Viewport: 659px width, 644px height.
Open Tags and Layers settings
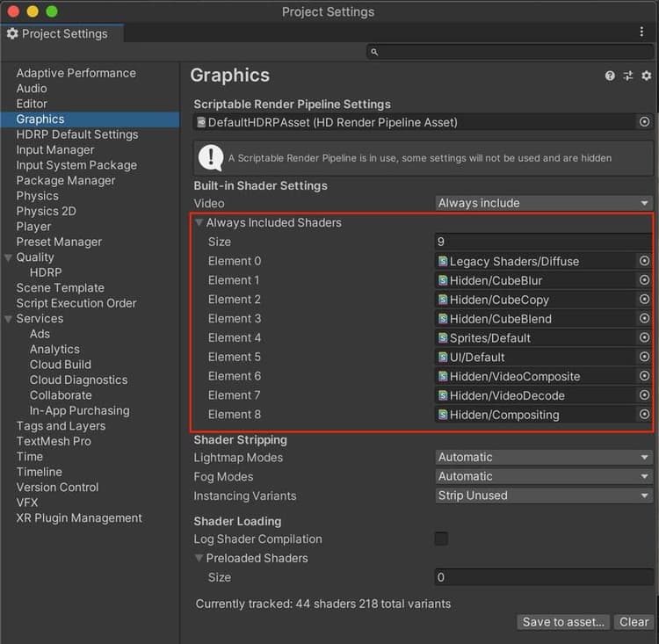tap(61, 426)
